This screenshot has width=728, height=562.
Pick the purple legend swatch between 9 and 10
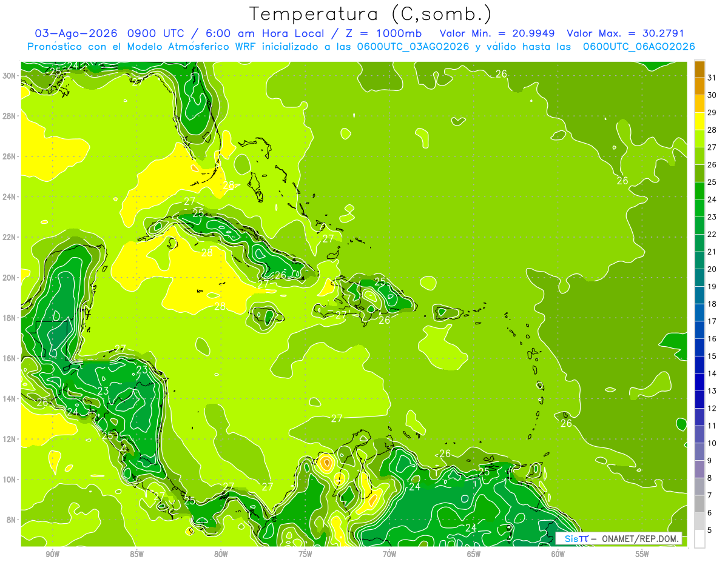(699, 452)
